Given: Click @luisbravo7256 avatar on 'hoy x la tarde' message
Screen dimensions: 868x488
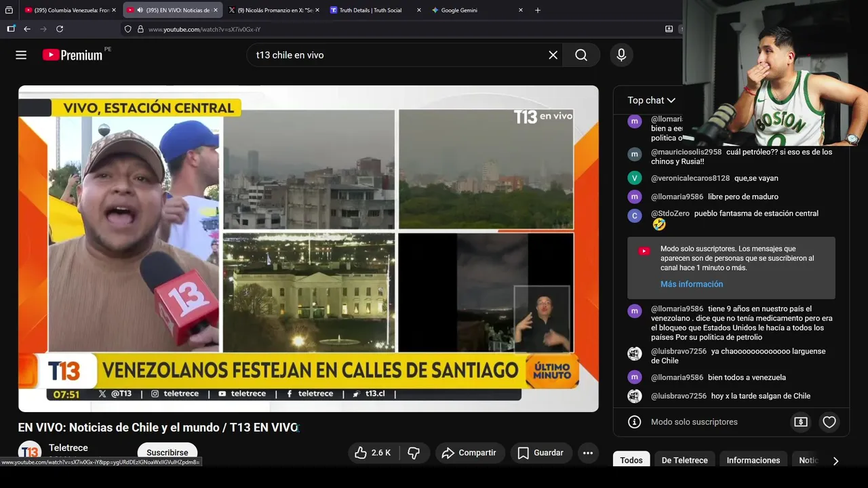Looking at the screenshot, I should (x=635, y=396).
